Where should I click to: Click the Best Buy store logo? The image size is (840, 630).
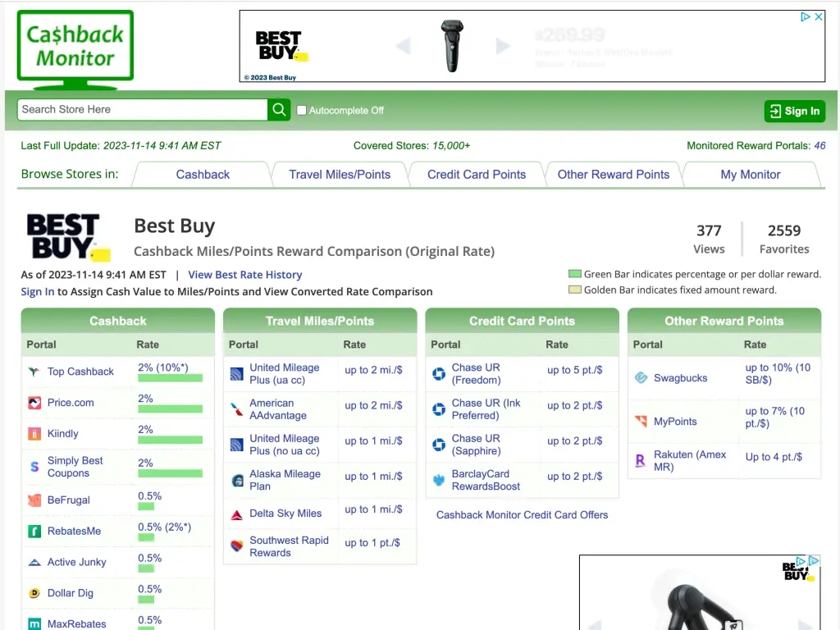[x=69, y=237]
